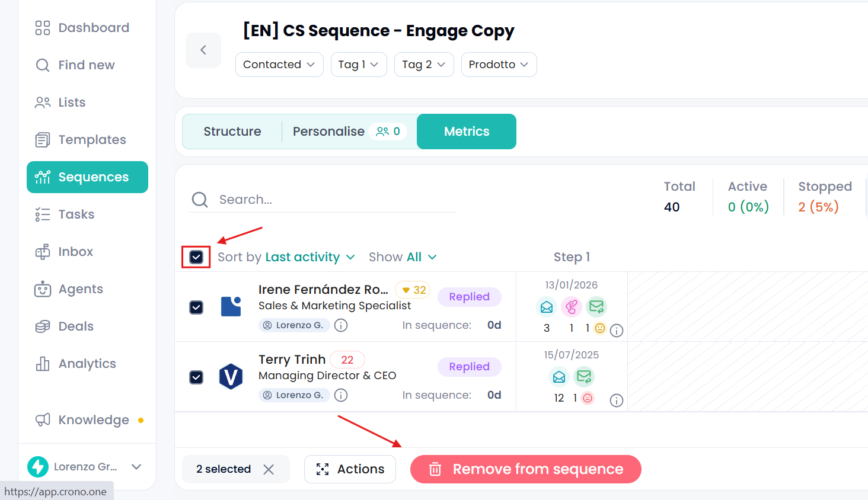
Task: Click the V company logo for Terry Trinh
Action: [231, 377]
